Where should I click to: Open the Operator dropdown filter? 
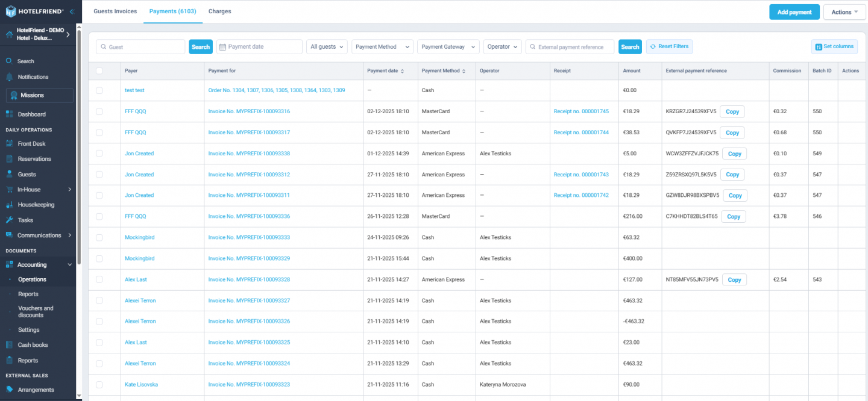[503, 46]
